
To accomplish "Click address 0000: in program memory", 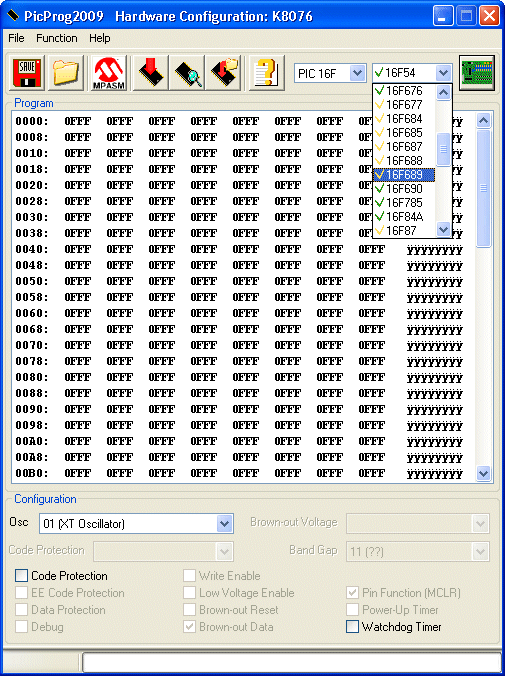I will (x=32, y=121).
